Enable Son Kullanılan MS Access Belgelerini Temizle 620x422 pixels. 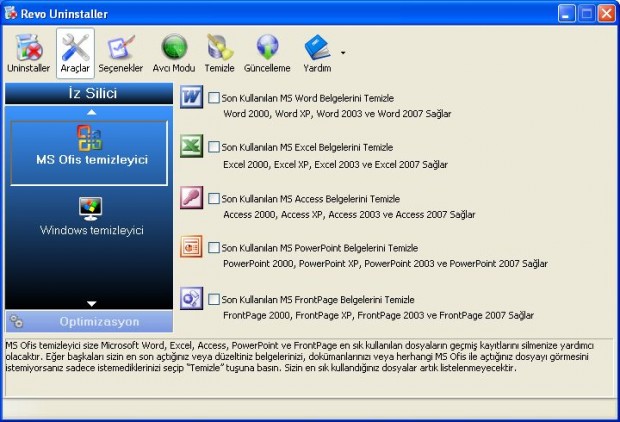click(x=214, y=199)
